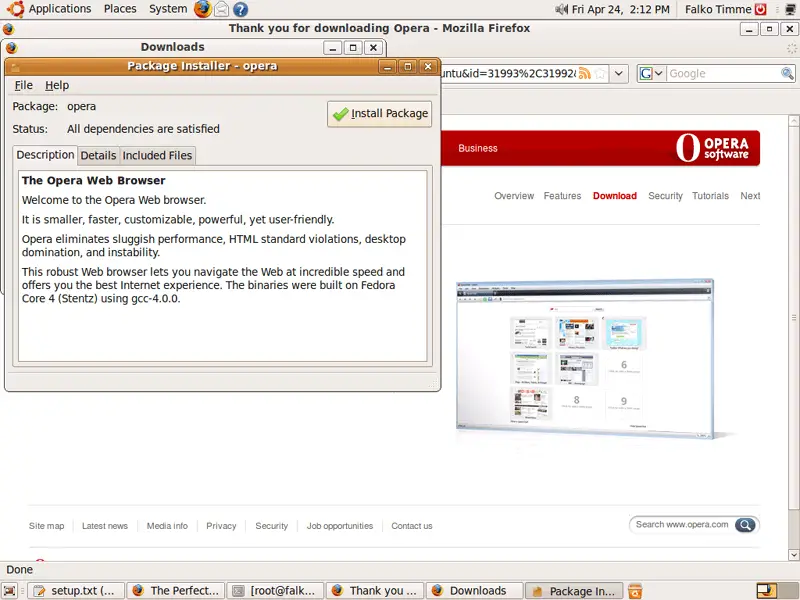Switch to the Details tab
The height and width of the screenshot is (600, 800).
tap(98, 155)
